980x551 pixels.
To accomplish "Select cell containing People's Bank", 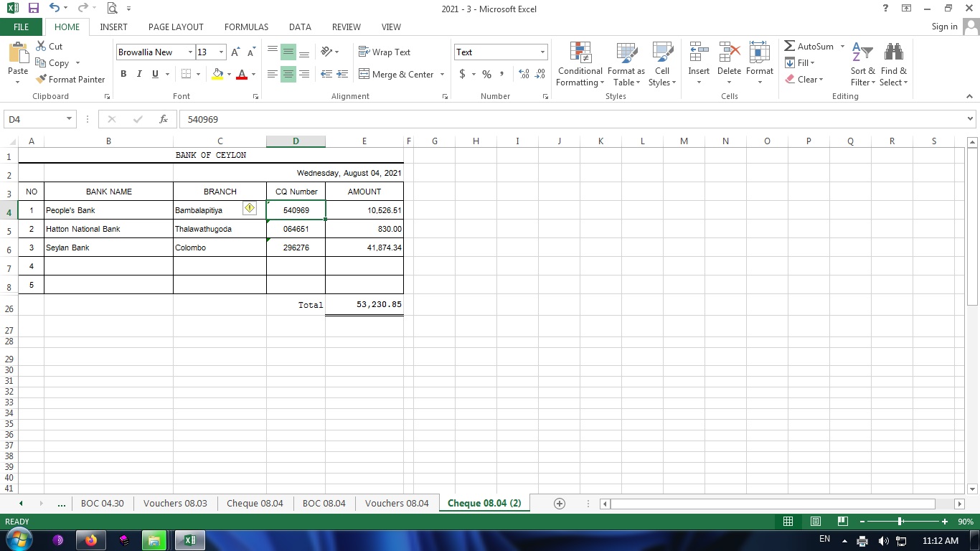I will pos(108,210).
